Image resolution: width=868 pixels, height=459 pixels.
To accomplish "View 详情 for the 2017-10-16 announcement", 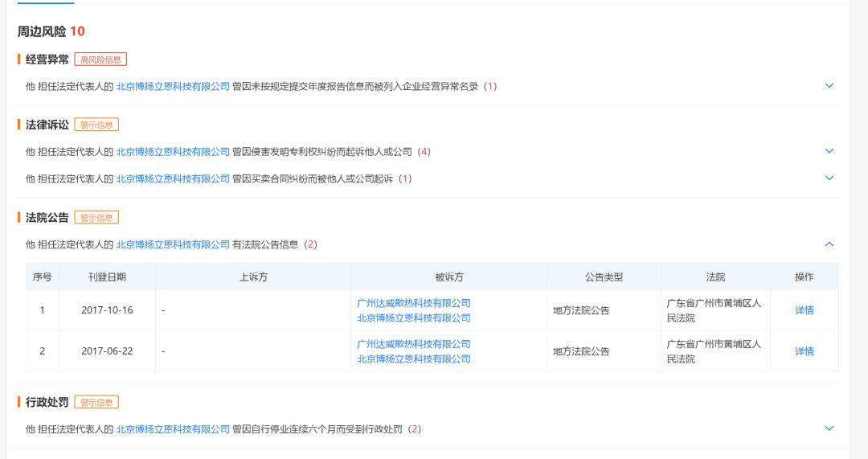I will [805, 310].
